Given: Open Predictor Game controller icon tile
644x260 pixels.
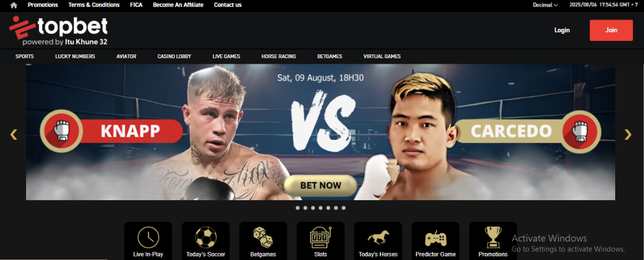Looking at the screenshot, I should [x=436, y=241].
